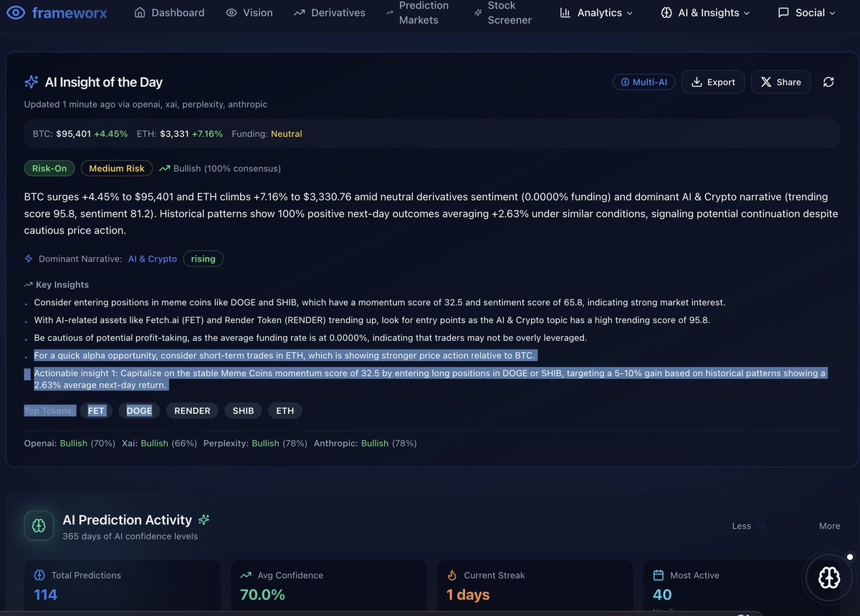Refresh the AI Insight of the Day
Screen dimensions: 860x616
[x=828, y=82]
